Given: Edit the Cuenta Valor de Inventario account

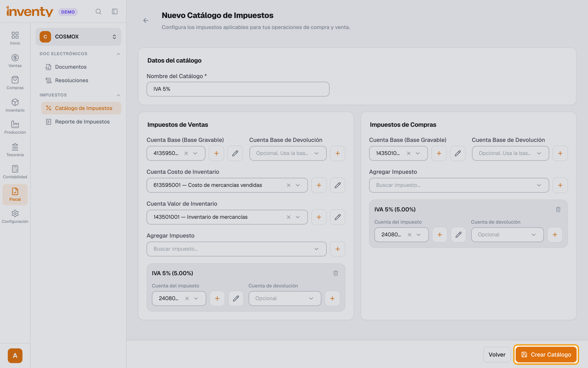Looking at the screenshot, I should (x=337, y=217).
